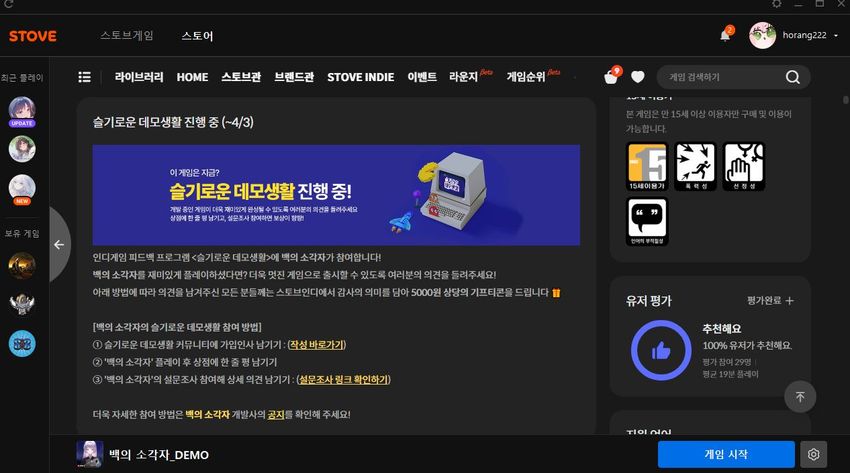
Task: Select the recent game with UPDATE badge
Action: [x=22, y=111]
